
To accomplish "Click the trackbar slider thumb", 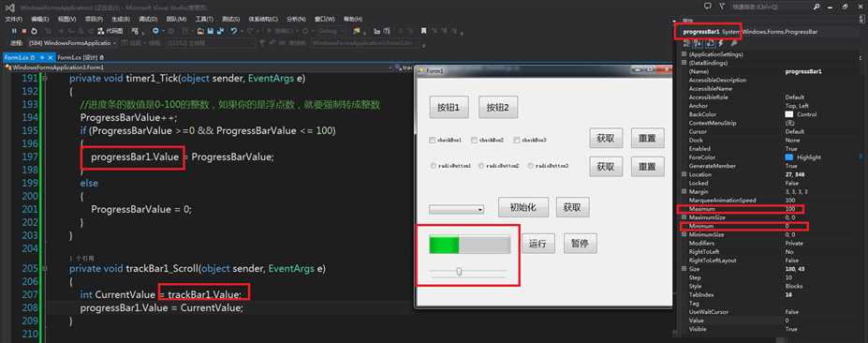I will coord(459,271).
